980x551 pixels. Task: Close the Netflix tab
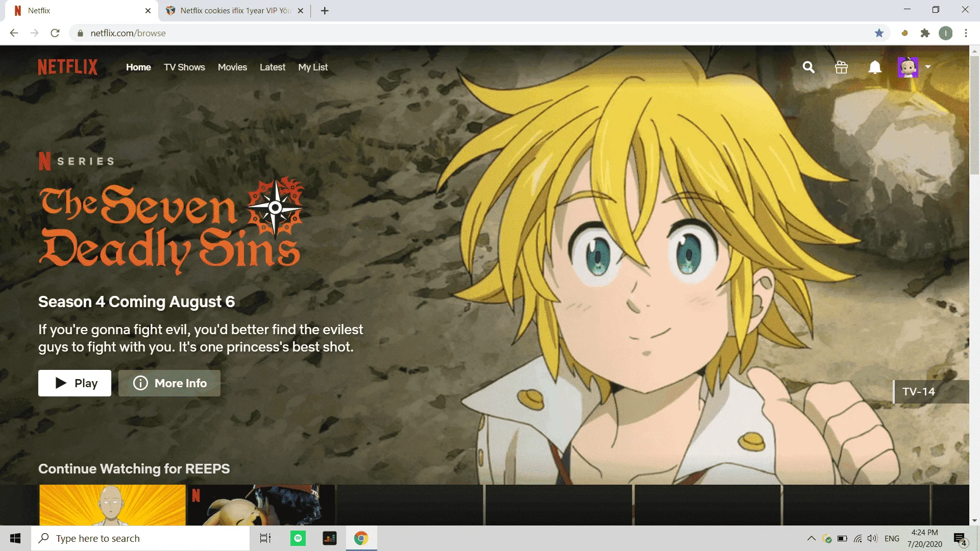point(148,11)
